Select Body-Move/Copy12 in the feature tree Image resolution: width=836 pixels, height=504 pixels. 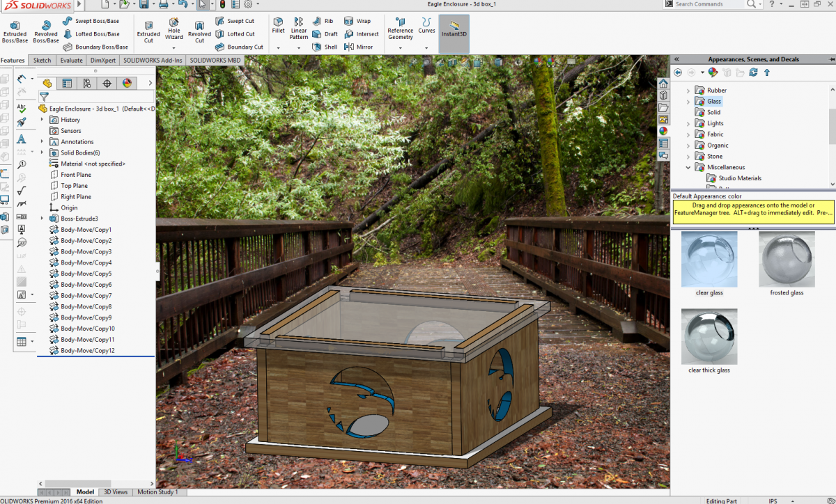[x=88, y=350]
